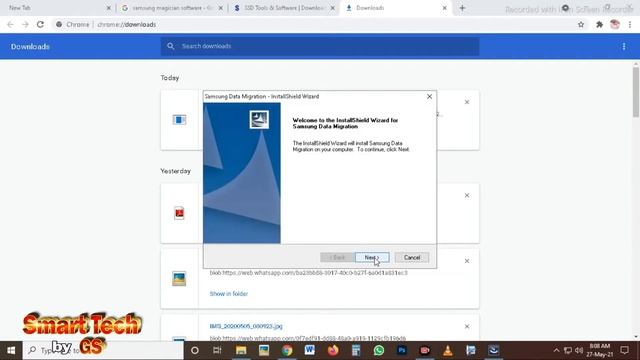This screenshot has height=360, width=640.
Task: Open Calculator from the taskbar
Action: tap(356, 350)
